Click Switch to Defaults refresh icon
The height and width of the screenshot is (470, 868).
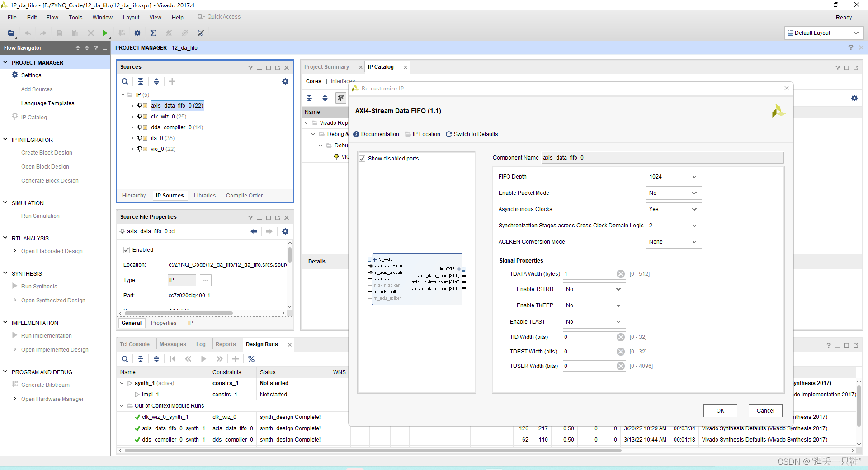449,134
